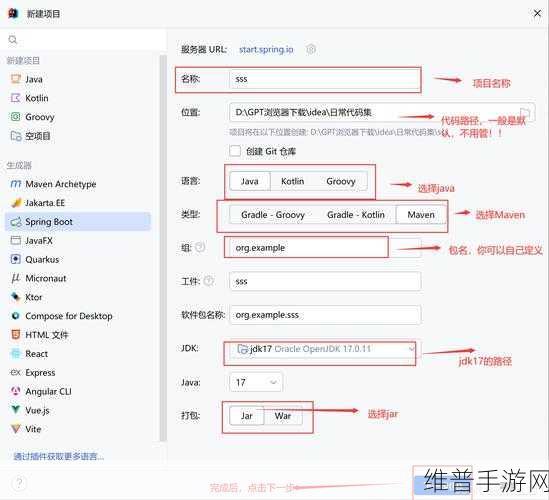Click the Kotlin project icon
549x500 pixels.
coord(15,98)
